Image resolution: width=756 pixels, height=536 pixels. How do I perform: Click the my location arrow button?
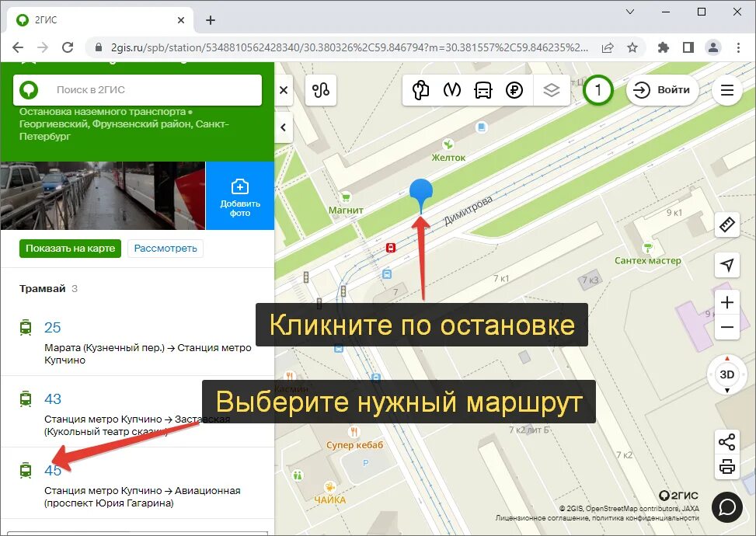click(x=727, y=265)
